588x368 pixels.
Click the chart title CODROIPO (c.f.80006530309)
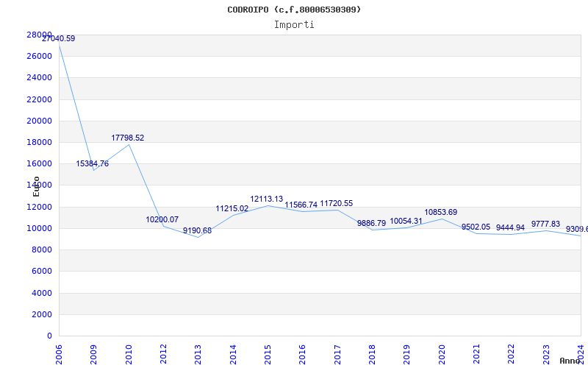294,10
